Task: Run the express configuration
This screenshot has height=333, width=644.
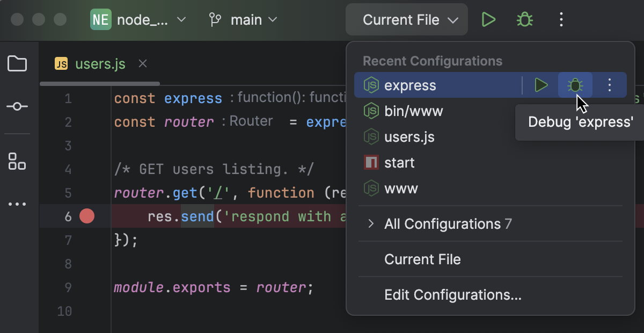Action: pos(541,85)
